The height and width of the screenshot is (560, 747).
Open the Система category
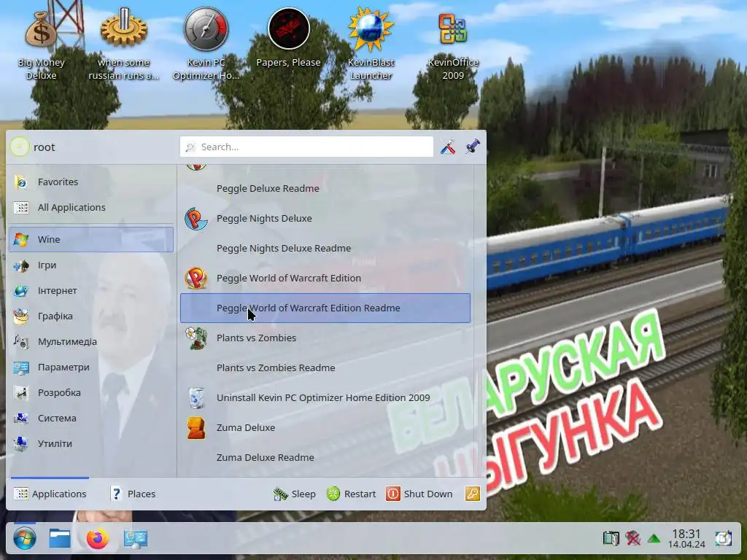pos(91,418)
